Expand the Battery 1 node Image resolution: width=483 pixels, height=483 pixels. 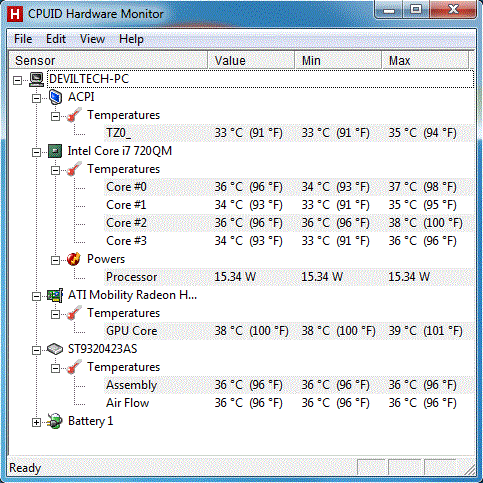pyautogui.click(x=36, y=422)
